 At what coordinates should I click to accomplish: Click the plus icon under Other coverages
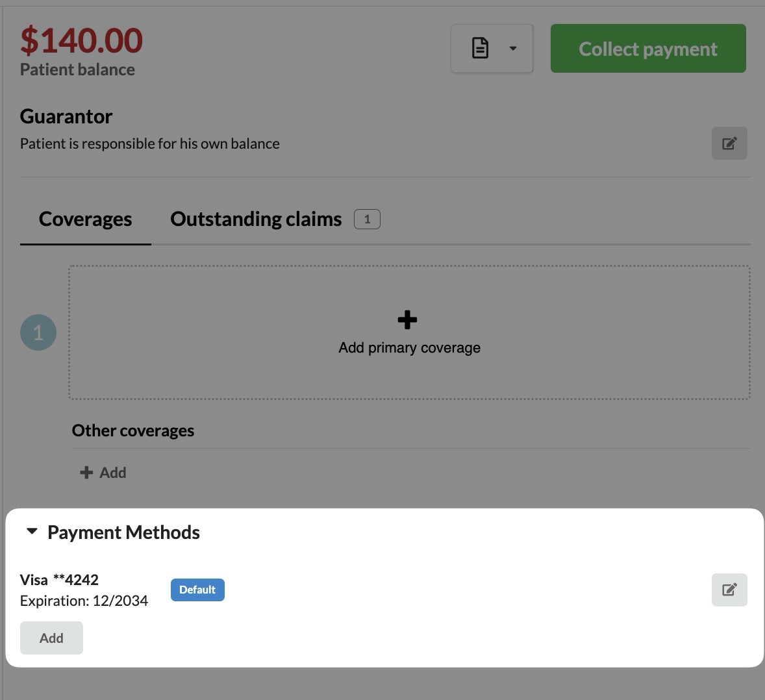(86, 473)
